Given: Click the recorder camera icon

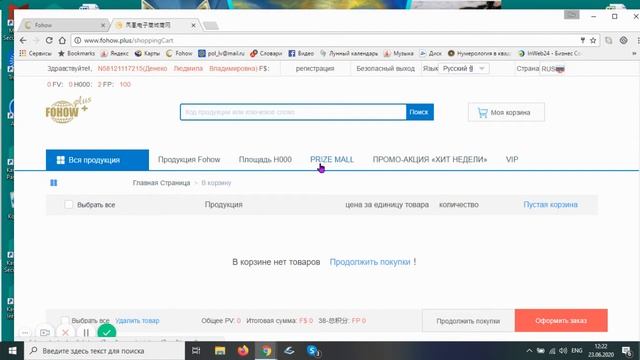Looking at the screenshot, I should coord(45,333).
